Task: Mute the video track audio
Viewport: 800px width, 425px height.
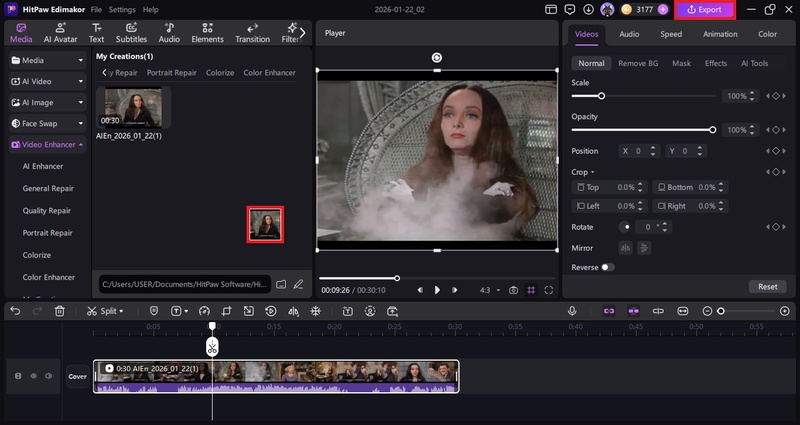Action: [x=48, y=376]
